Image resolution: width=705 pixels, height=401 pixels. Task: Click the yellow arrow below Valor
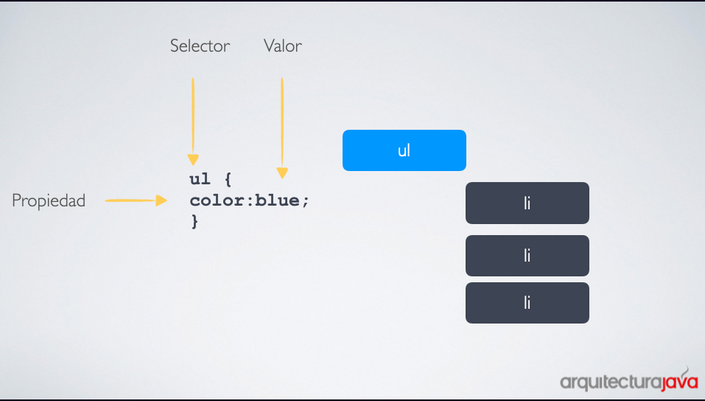point(282,128)
